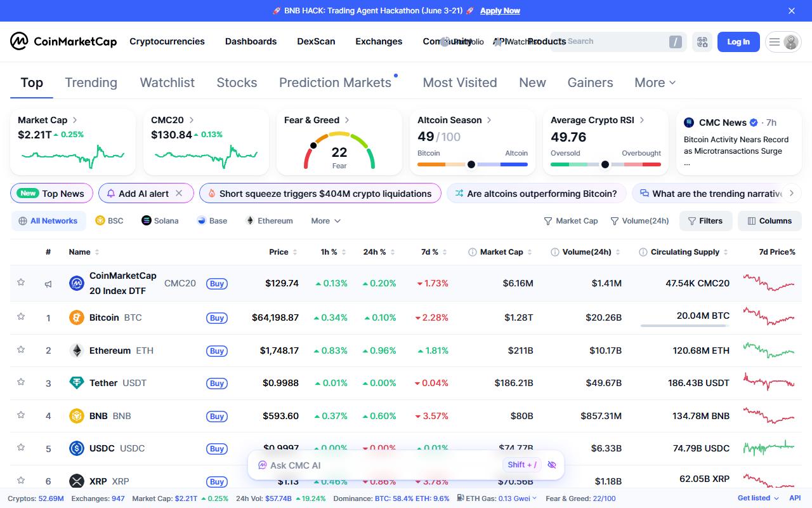
Task: Expand the Get listed dropdown
Action: 758,498
